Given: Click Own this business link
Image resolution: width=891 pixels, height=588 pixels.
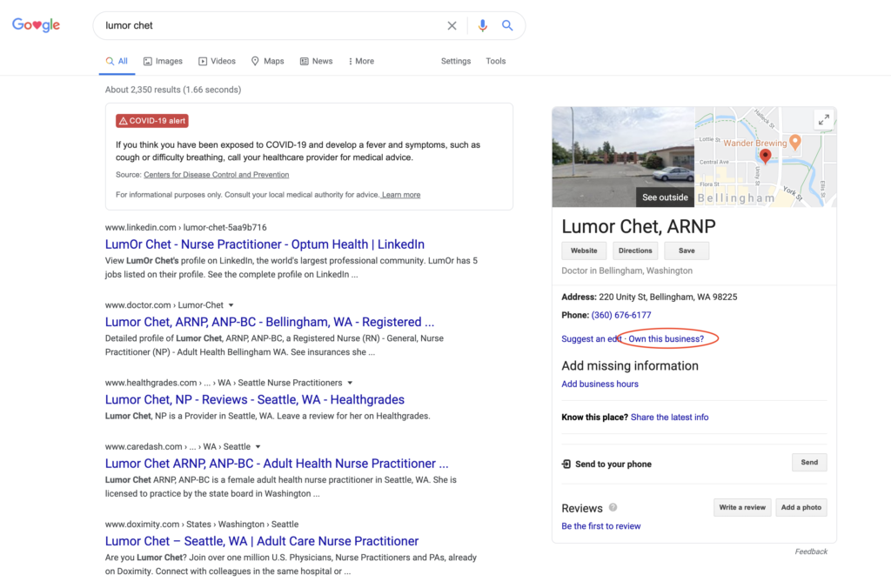Looking at the screenshot, I should coord(666,339).
